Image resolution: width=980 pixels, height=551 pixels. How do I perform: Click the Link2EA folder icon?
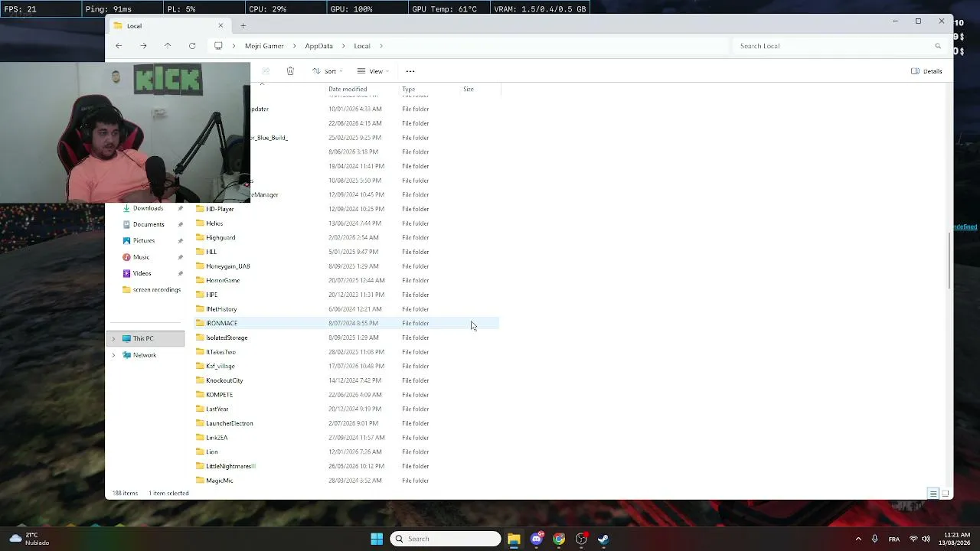[200, 438]
